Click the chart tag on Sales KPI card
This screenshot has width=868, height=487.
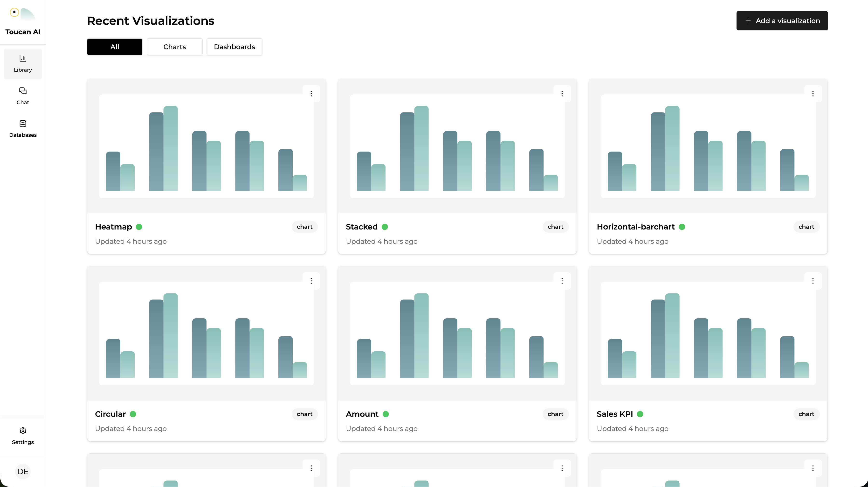[806, 414]
